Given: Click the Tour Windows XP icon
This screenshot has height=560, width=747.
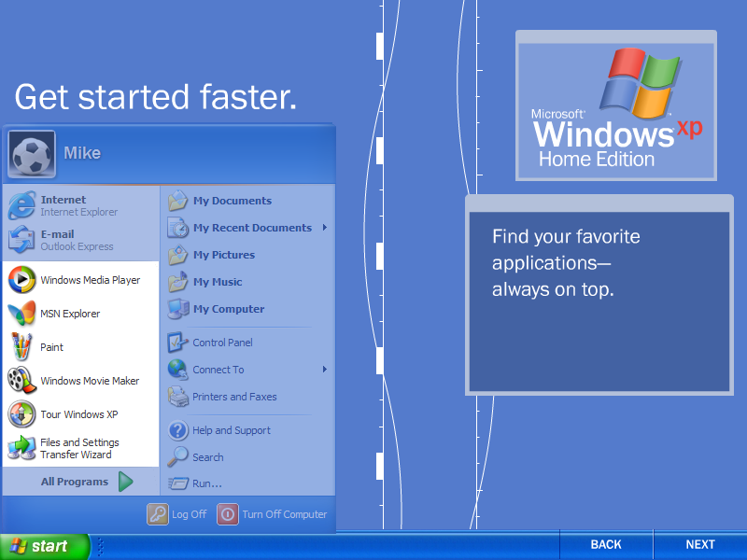Looking at the screenshot, I should (x=21, y=413).
